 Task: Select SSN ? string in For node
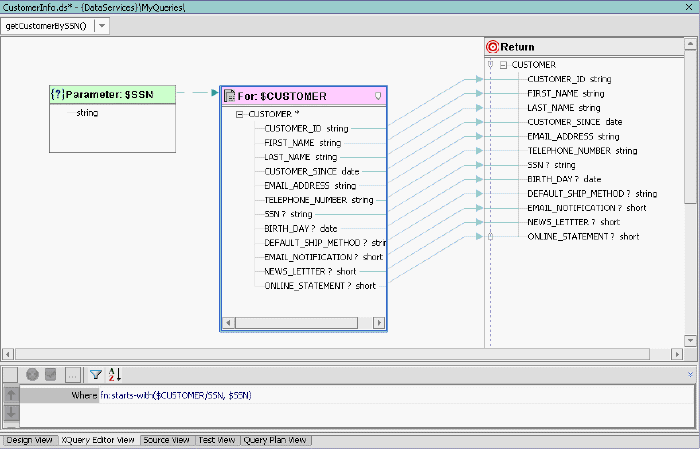click(x=288, y=214)
